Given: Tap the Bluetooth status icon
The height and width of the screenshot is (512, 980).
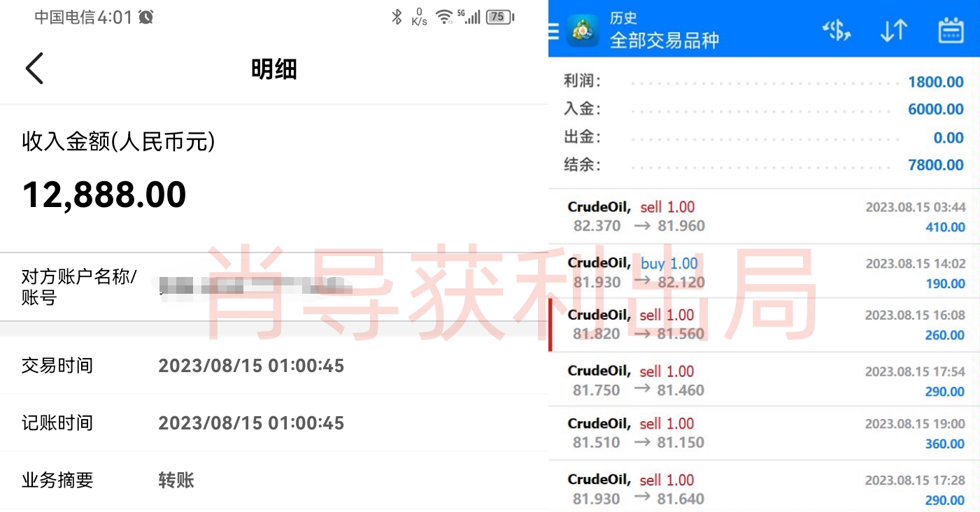Looking at the screenshot, I should [397, 17].
